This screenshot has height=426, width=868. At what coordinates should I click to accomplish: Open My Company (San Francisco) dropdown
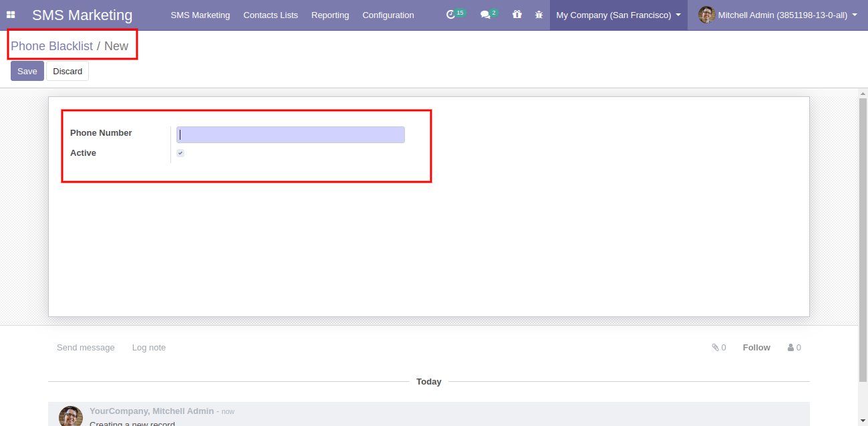click(x=618, y=15)
